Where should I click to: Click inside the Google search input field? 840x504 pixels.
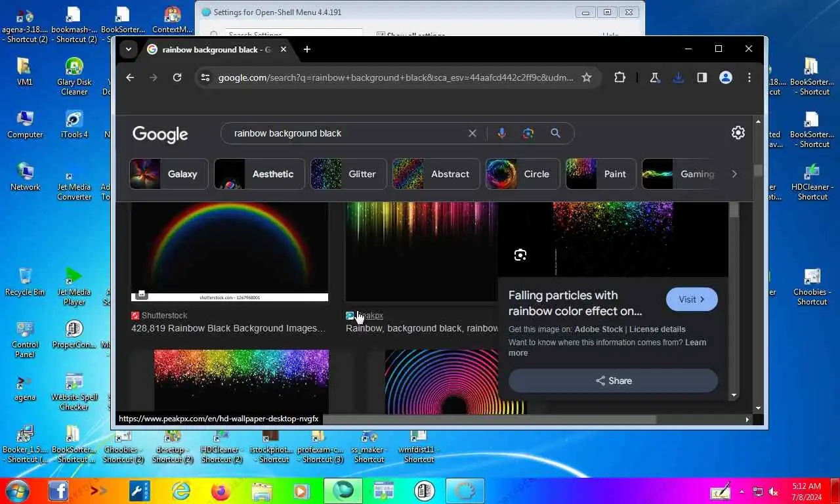pos(348,133)
